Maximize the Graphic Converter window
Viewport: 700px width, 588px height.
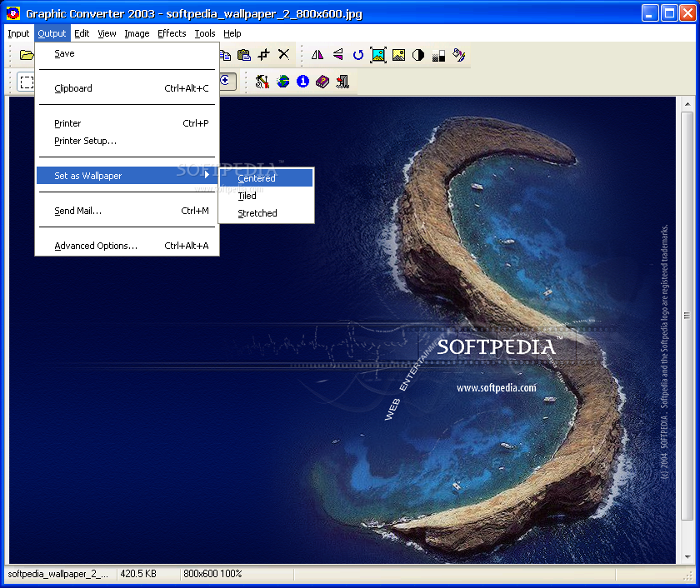click(x=669, y=13)
